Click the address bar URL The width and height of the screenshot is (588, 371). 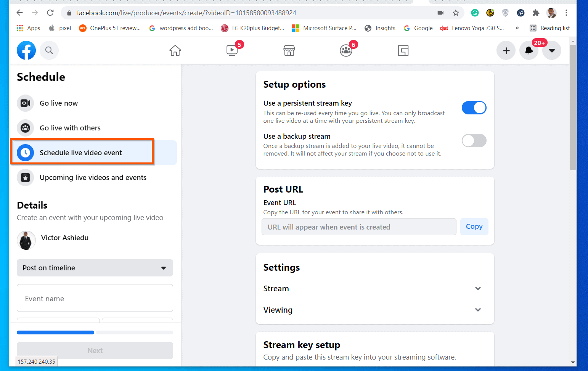[186, 13]
